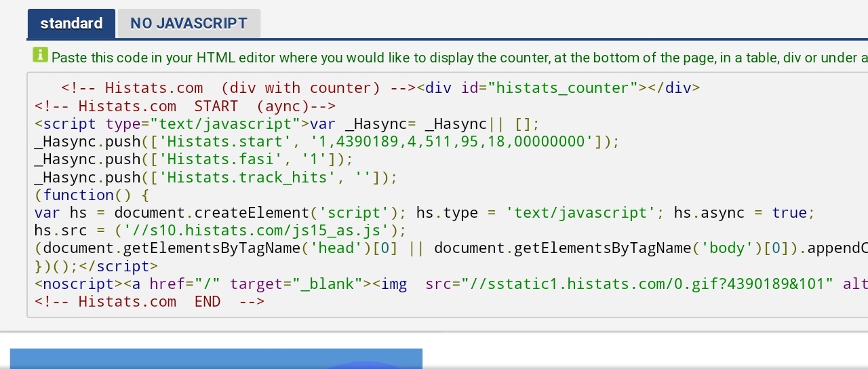Click the 'Paste this code in your HTML editor' instruction
This screenshot has height=369, width=868.
coord(459,58)
